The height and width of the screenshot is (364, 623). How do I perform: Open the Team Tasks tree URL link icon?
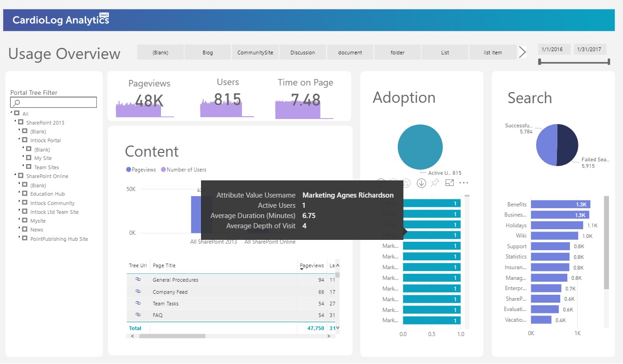[138, 303]
